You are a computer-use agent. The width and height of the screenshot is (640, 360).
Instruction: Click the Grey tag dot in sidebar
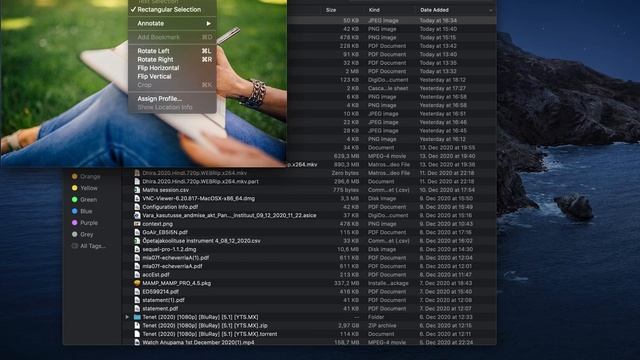(x=74, y=234)
